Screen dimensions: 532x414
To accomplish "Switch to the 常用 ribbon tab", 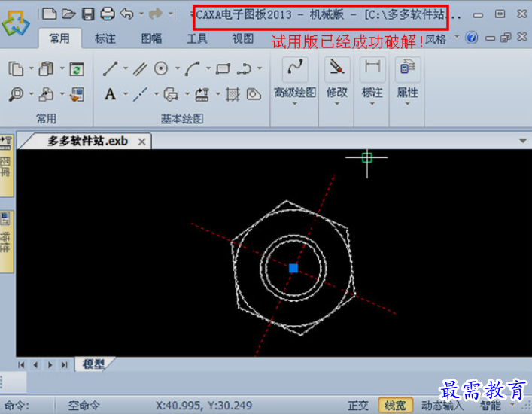I will [59, 38].
